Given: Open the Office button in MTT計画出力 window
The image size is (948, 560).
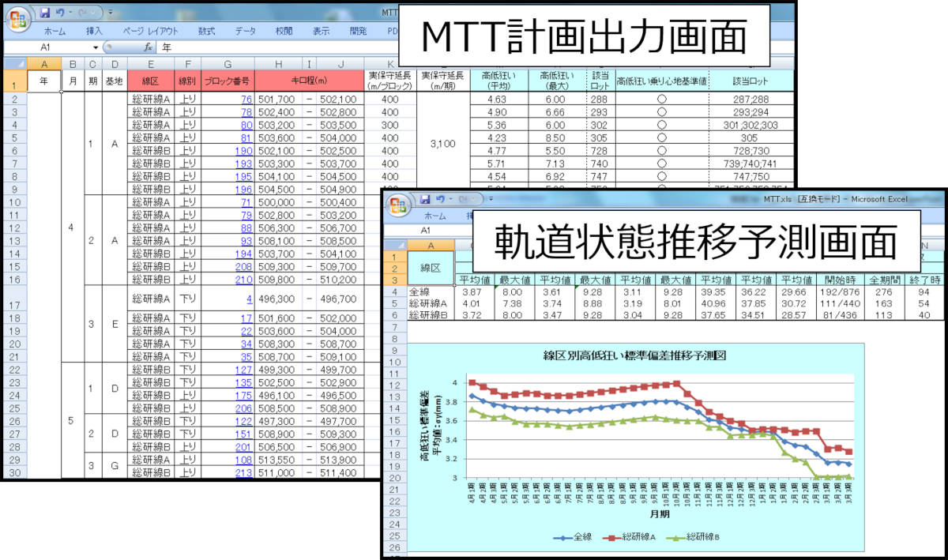Looking at the screenshot, I should pos(20,18).
